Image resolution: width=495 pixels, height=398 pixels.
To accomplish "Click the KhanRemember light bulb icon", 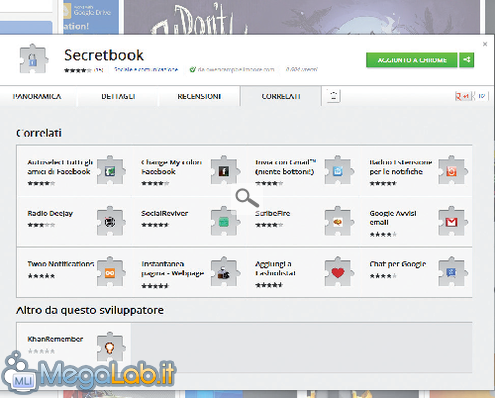I will 110,347.
